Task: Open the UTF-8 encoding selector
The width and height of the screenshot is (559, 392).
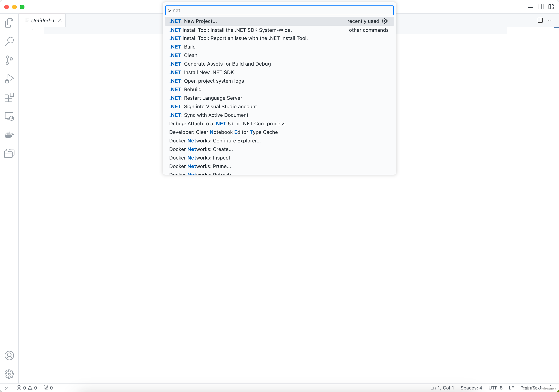Action: [495, 388]
